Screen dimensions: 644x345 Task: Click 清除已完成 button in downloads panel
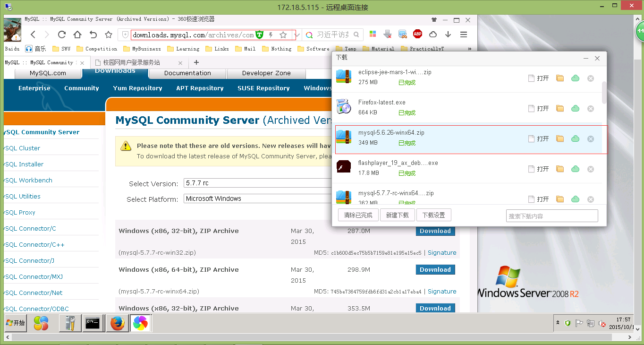[358, 215]
